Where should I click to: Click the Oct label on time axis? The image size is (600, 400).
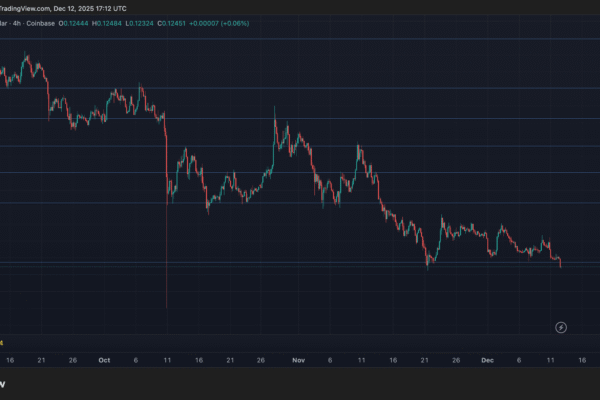tap(106, 359)
